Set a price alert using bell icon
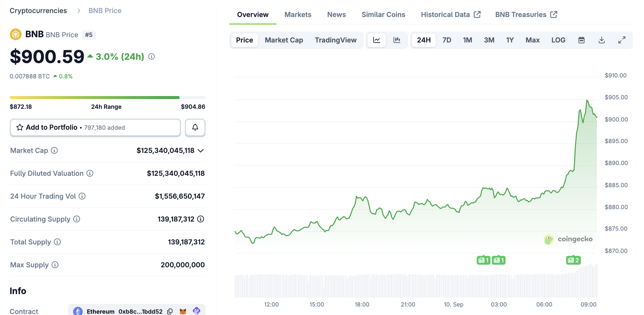The height and width of the screenshot is (315, 644). pos(195,127)
